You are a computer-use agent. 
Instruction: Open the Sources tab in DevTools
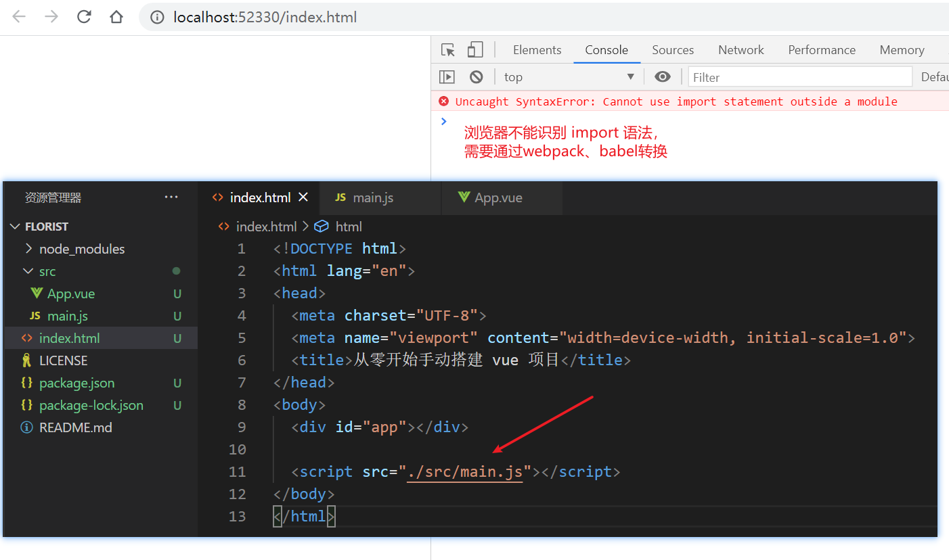click(x=673, y=50)
